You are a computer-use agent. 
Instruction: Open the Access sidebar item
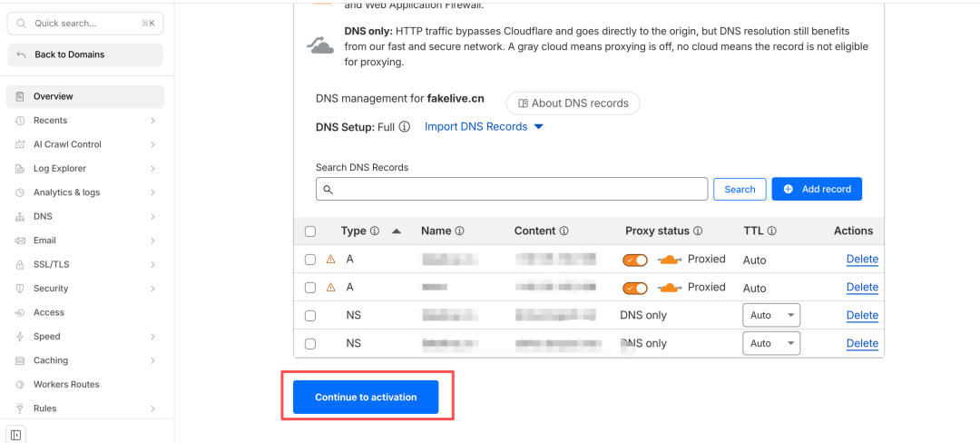(85, 312)
